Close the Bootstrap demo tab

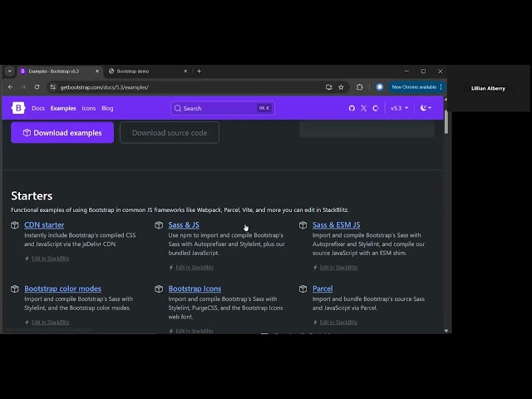185,71
